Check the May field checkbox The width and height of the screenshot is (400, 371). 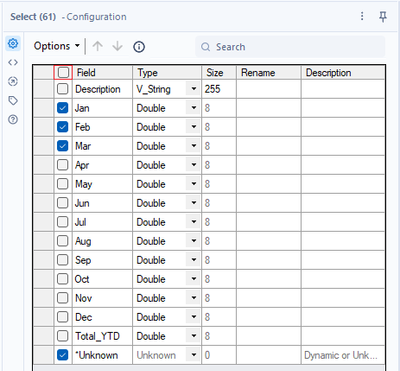63,184
